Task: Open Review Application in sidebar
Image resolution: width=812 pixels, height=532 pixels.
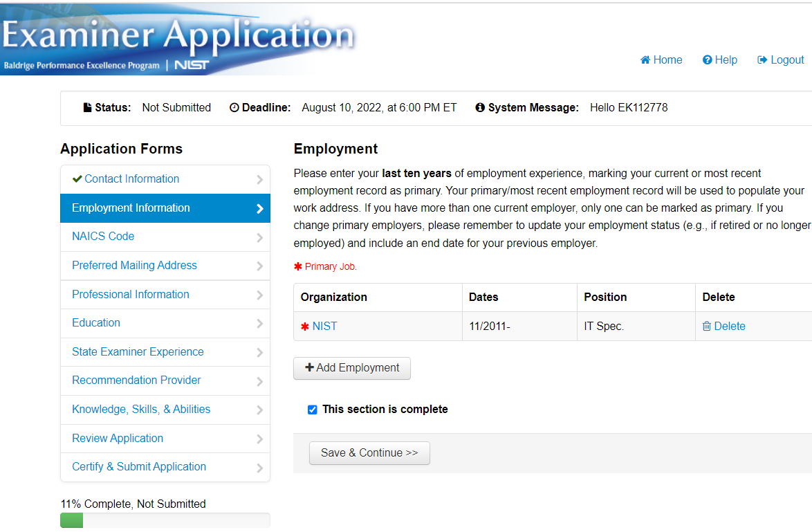Action: point(118,438)
